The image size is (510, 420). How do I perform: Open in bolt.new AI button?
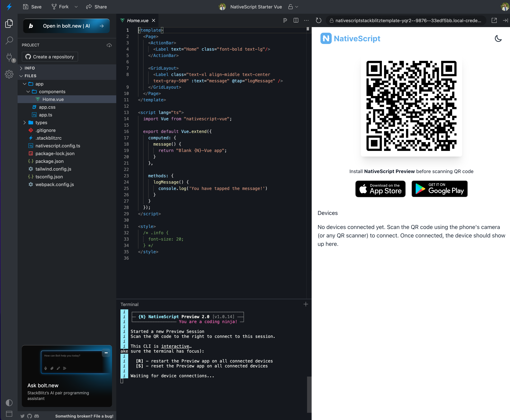pos(66,26)
